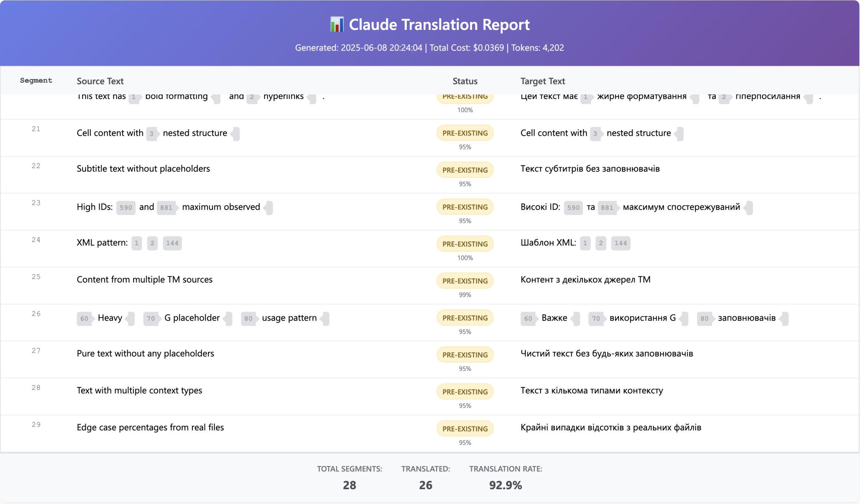Click the Status column header
Viewport: 860px width, 504px height.
(465, 81)
